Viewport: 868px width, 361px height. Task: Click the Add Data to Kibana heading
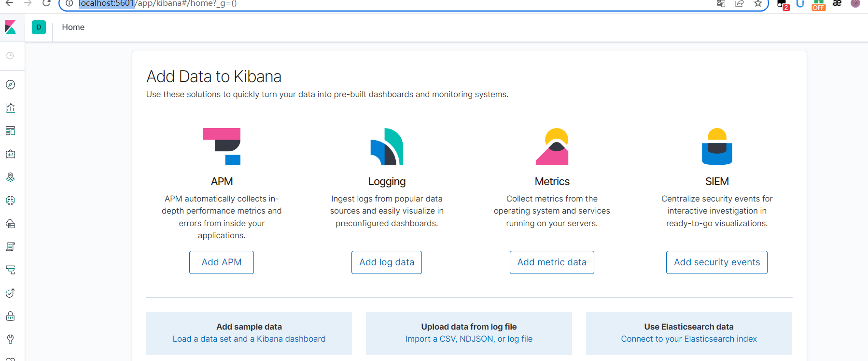[x=214, y=76]
